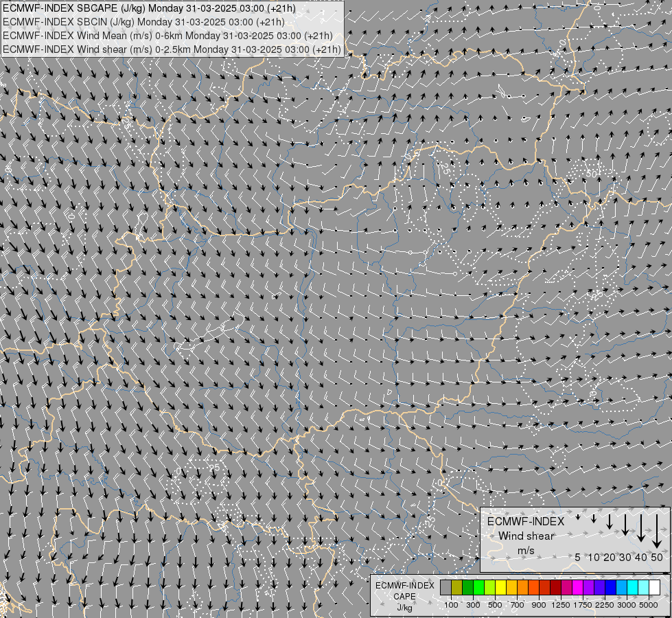Screen dimensions: 672x618
Task: Select the pure yellow CAPE legend swatch
Action: click(x=500, y=587)
